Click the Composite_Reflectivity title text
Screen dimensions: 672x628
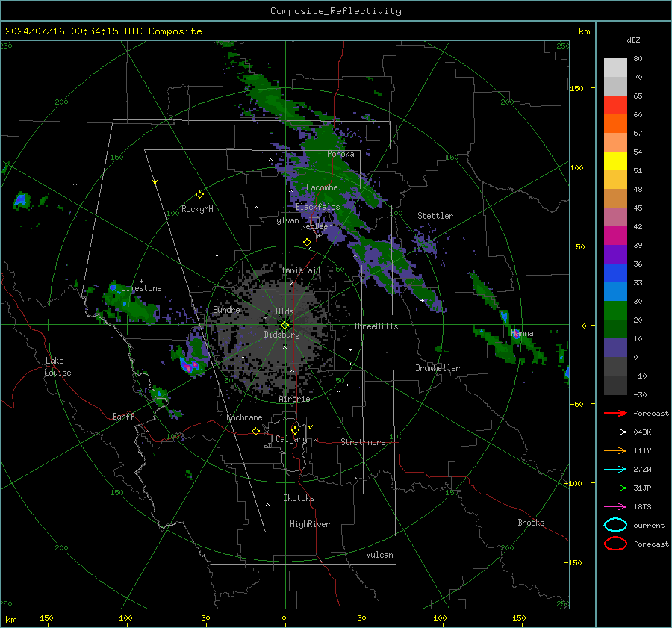pyautogui.click(x=336, y=11)
